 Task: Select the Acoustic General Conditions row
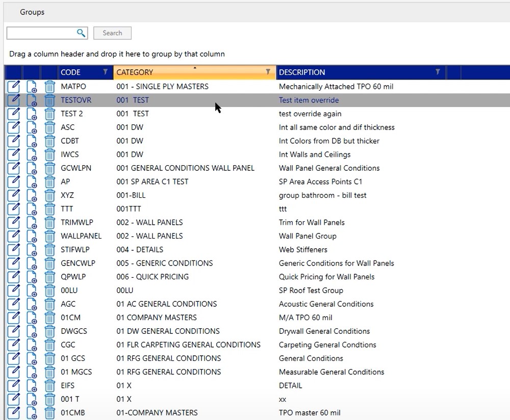click(326, 304)
